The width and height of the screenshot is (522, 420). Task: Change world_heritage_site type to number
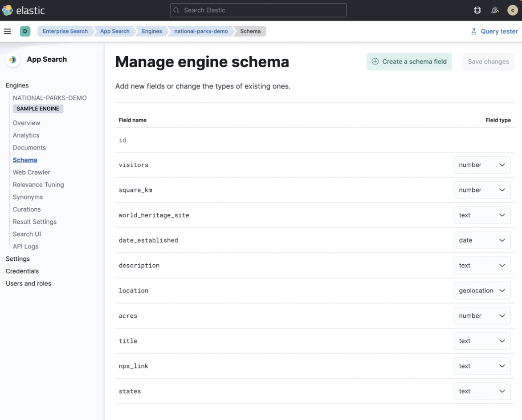(482, 215)
